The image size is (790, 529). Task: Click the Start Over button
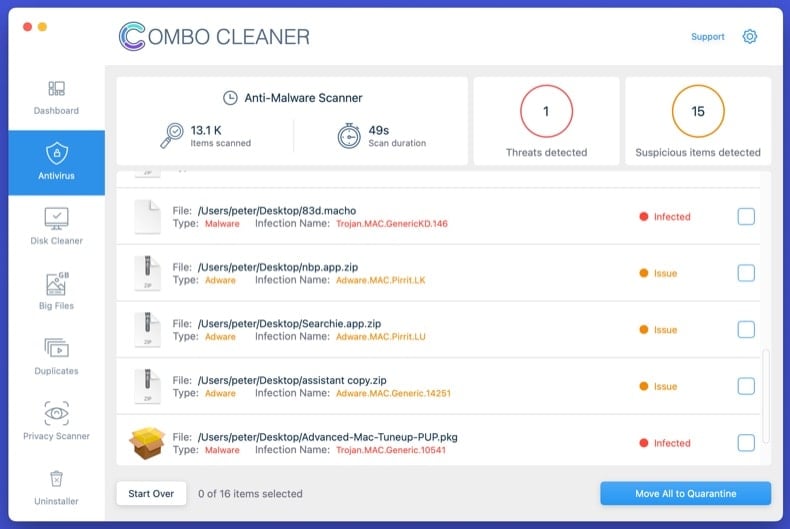(151, 494)
